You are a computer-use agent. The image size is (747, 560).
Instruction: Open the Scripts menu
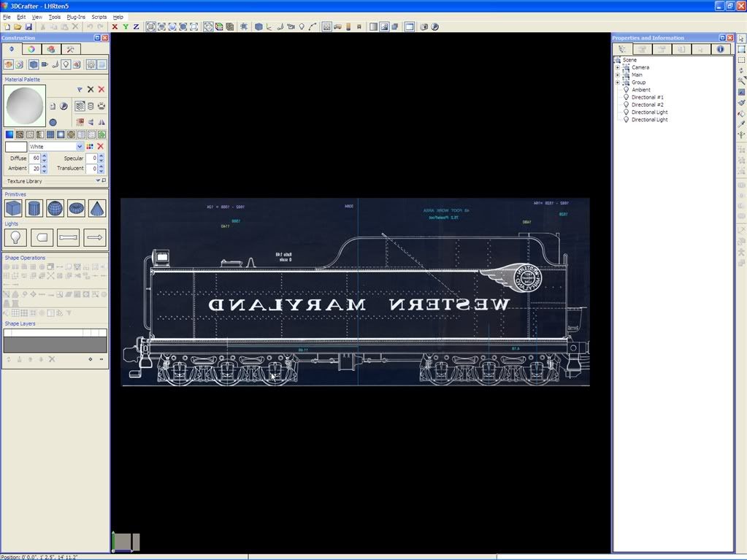[x=99, y=17]
